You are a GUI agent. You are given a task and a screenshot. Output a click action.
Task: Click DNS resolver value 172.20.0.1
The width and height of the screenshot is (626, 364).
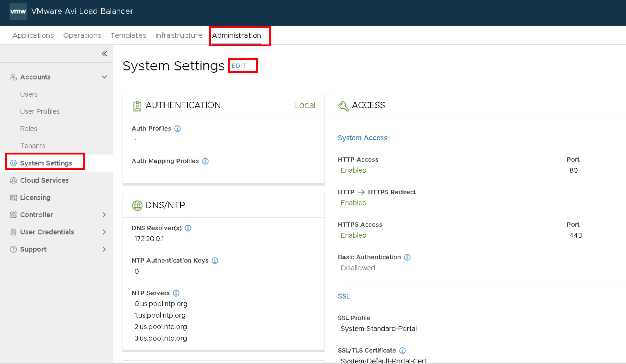[149, 239]
